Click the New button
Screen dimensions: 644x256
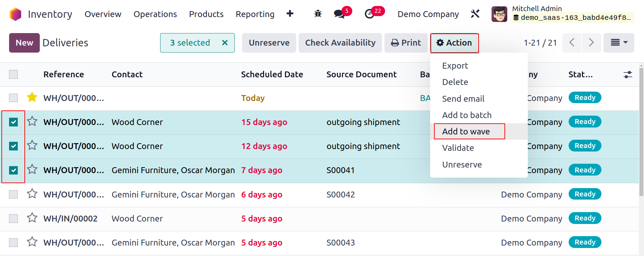pos(24,43)
